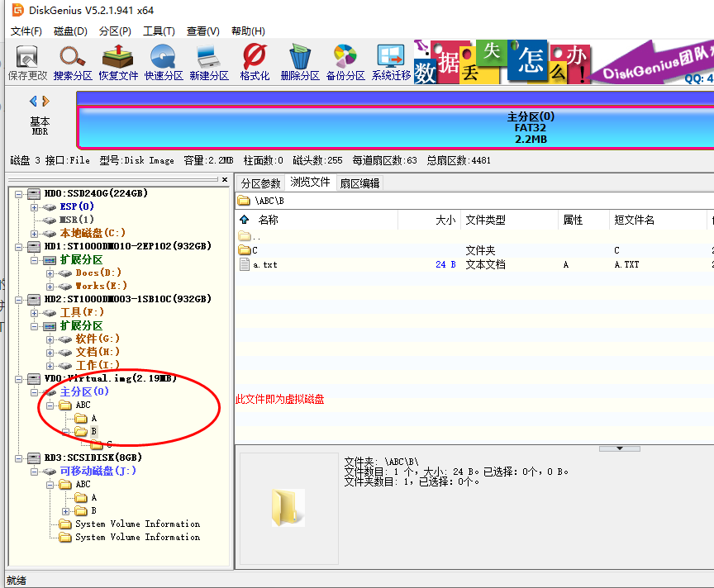
Task: Open the 文件(F) menu
Action: (26, 31)
